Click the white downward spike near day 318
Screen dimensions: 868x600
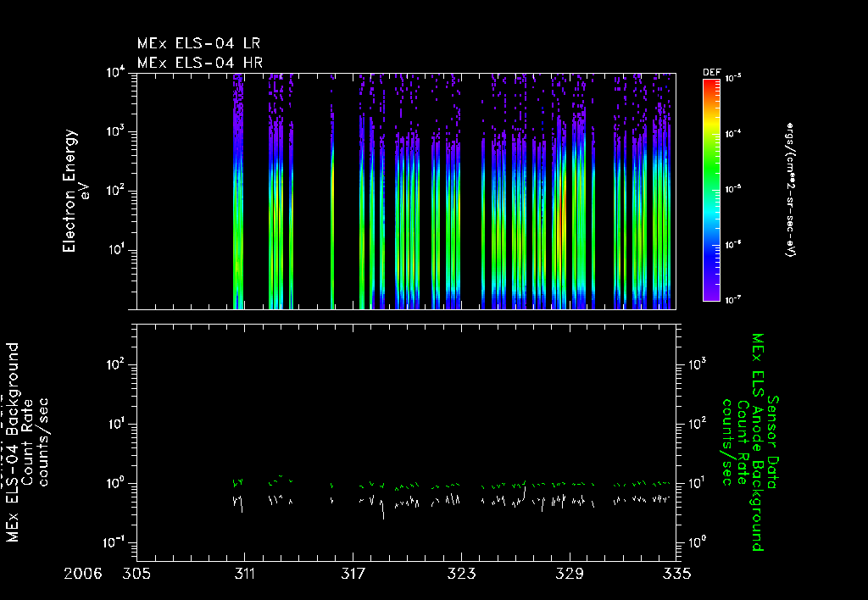point(382,508)
